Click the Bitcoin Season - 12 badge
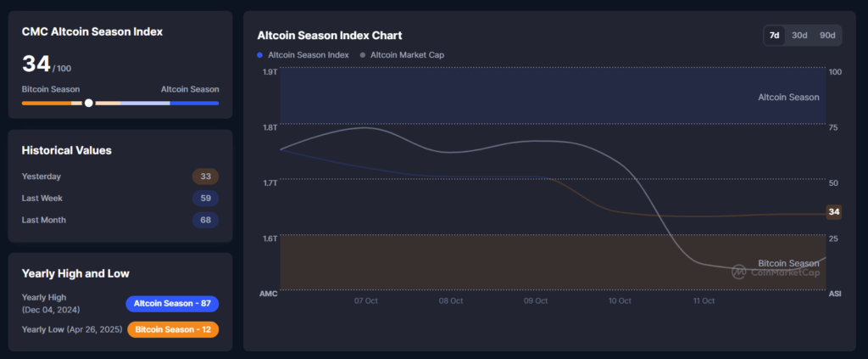Screen dimensions: 868x359 [x=173, y=328]
